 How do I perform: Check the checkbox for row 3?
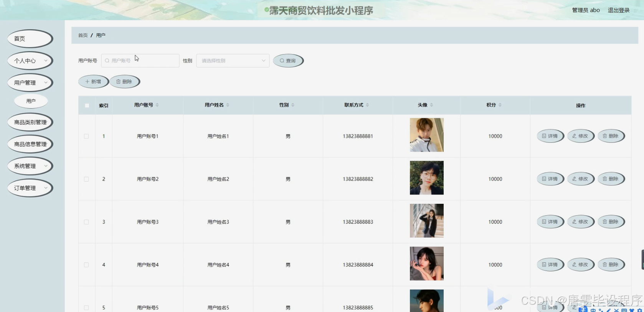click(86, 222)
